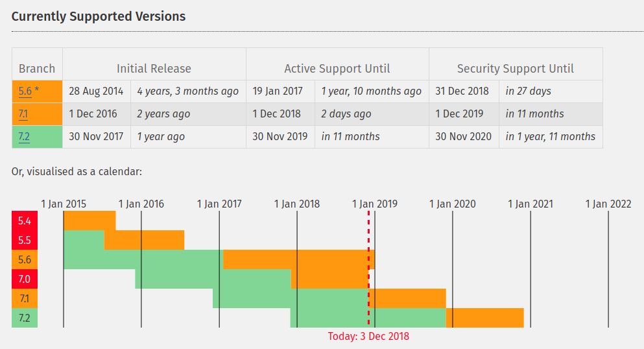Click the Branch column header

click(x=37, y=69)
